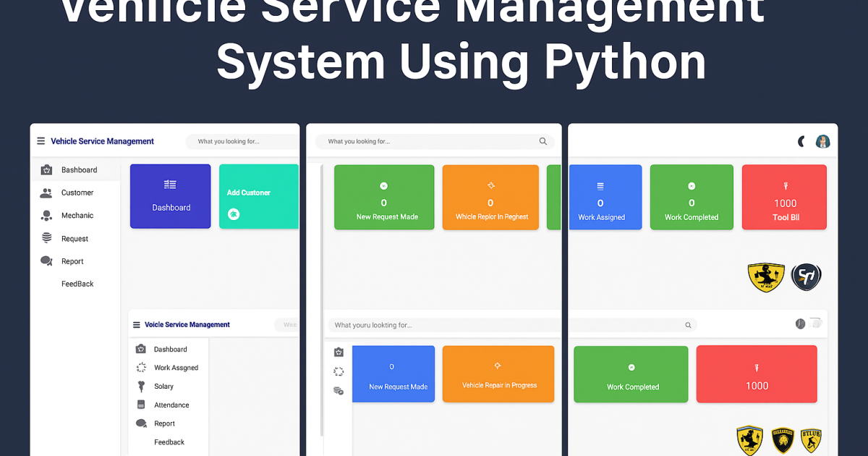Toggle dark mode with the moon icon
The height and width of the screenshot is (456, 868).
point(801,142)
